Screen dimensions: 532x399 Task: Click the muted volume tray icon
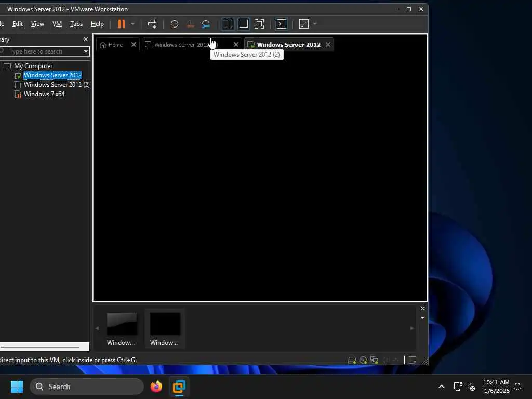pos(471,387)
